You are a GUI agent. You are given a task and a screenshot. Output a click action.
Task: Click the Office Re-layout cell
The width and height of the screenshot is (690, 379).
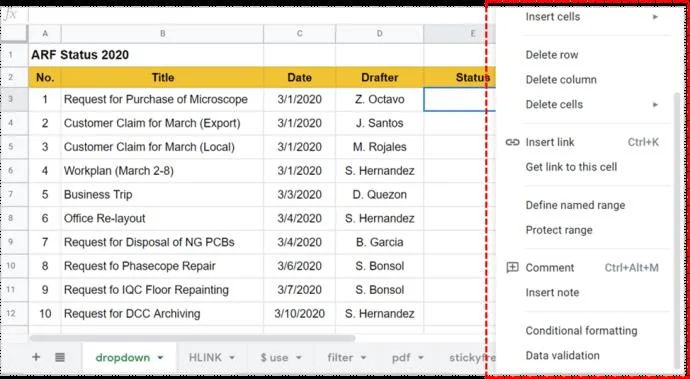tap(162, 218)
